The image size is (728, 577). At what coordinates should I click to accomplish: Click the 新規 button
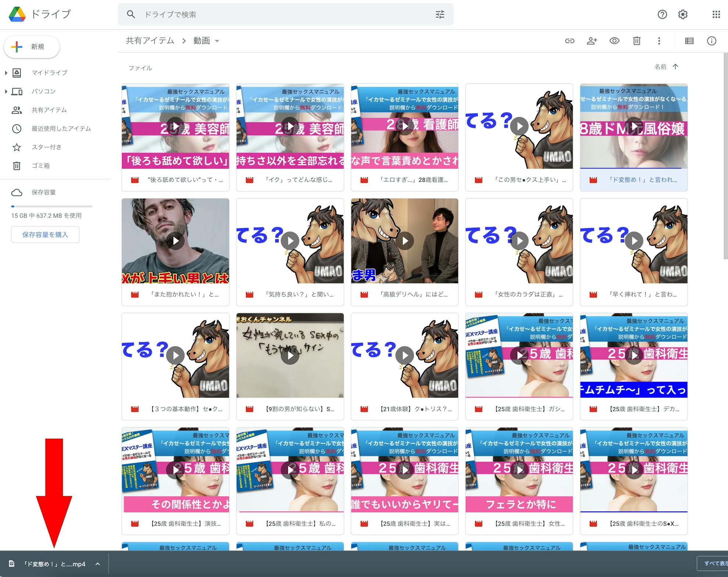tap(32, 47)
